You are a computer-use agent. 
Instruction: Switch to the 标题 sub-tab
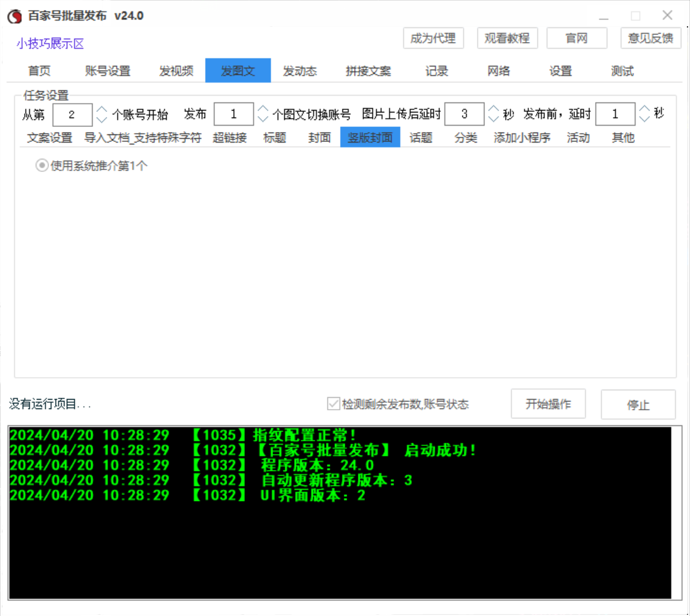click(274, 138)
